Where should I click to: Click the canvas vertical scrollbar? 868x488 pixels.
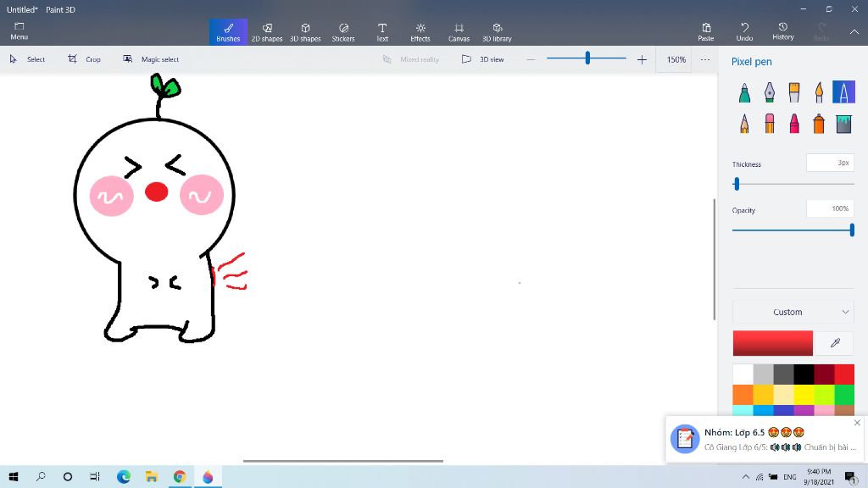pyautogui.click(x=714, y=259)
